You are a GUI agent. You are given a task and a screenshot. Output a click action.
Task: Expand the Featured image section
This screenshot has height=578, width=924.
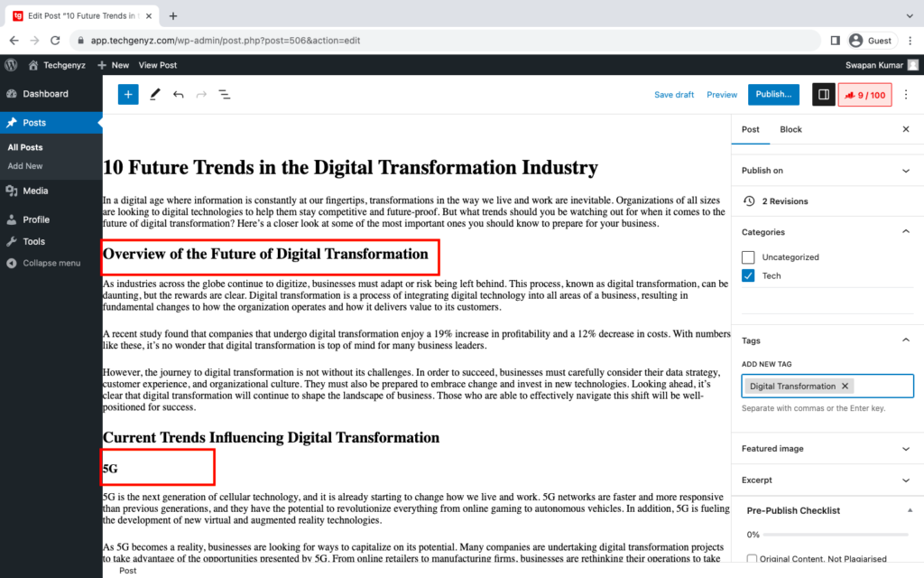(827, 448)
